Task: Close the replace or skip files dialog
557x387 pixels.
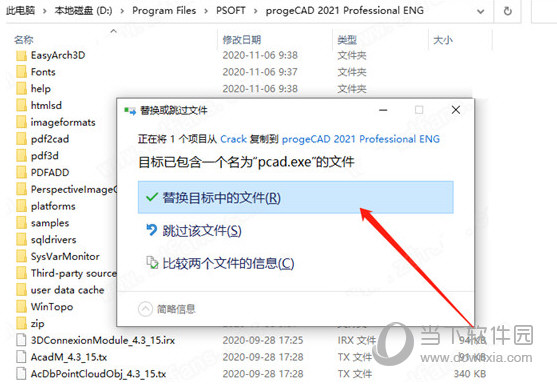Action: 456,110
